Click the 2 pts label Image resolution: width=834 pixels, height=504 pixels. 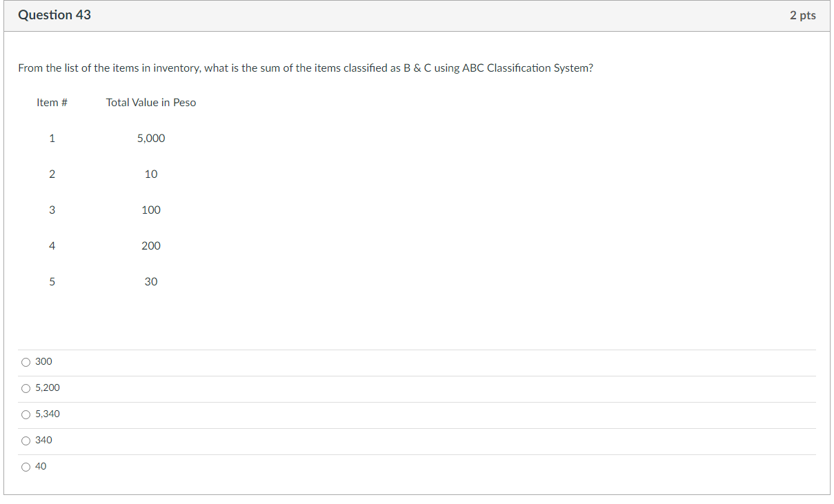click(x=804, y=14)
